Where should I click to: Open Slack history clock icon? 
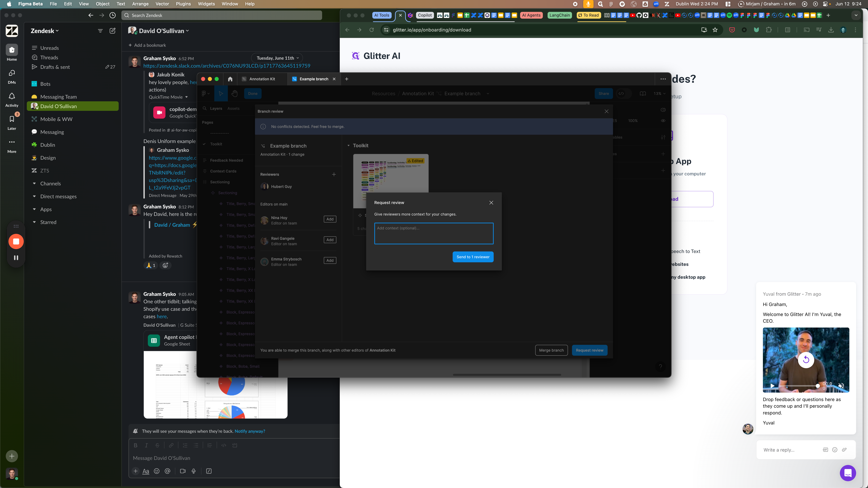[x=113, y=15]
